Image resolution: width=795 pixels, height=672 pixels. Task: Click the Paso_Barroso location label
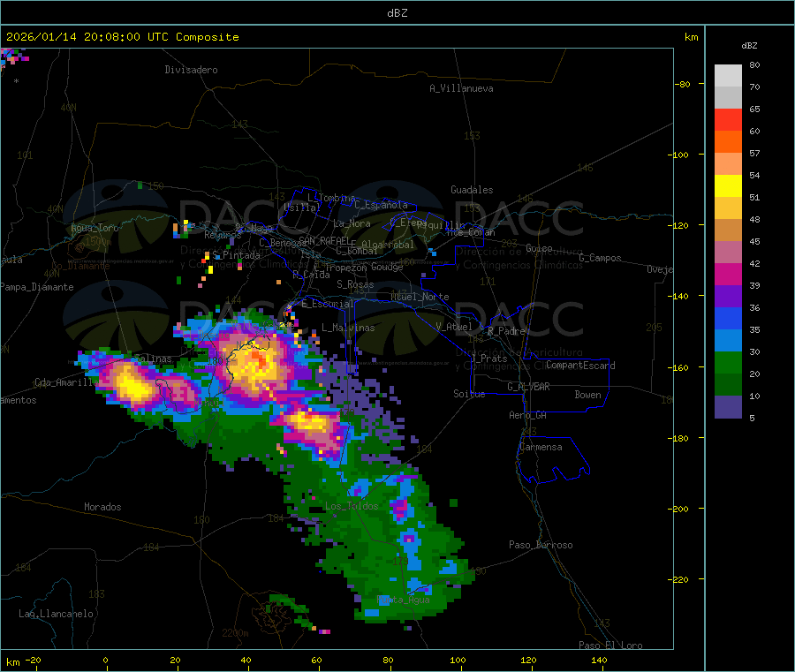click(541, 545)
